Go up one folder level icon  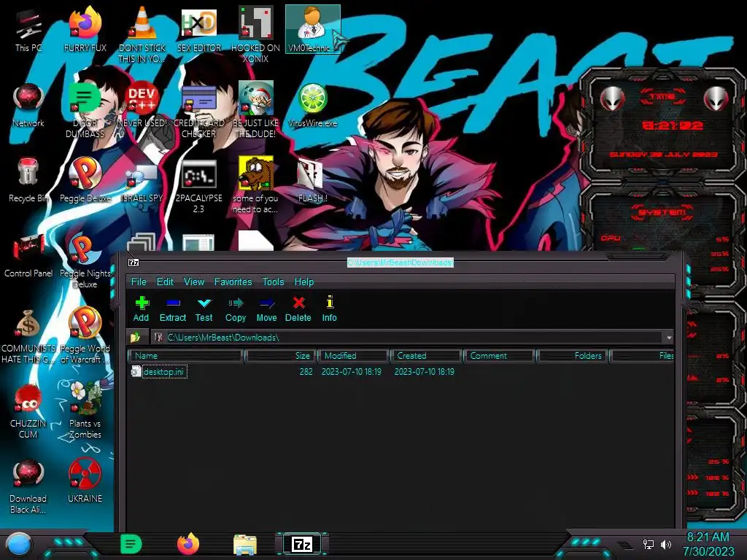tap(135, 338)
